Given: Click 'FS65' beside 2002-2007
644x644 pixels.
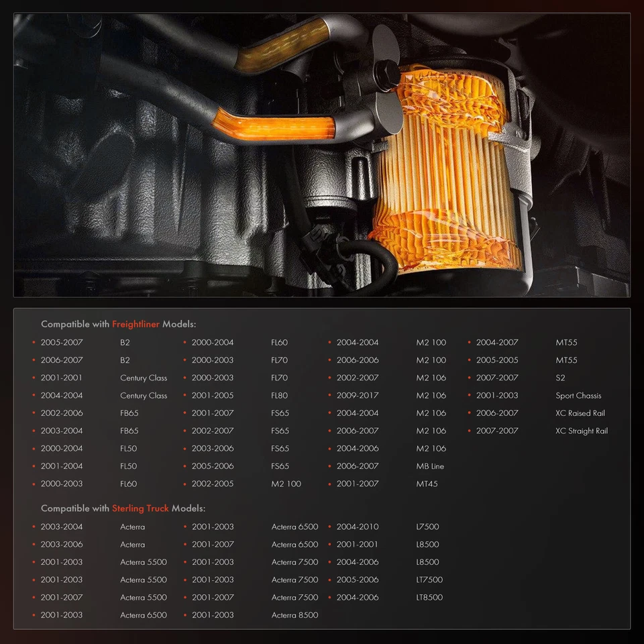Looking at the screenshot, I should coord(280,431).
